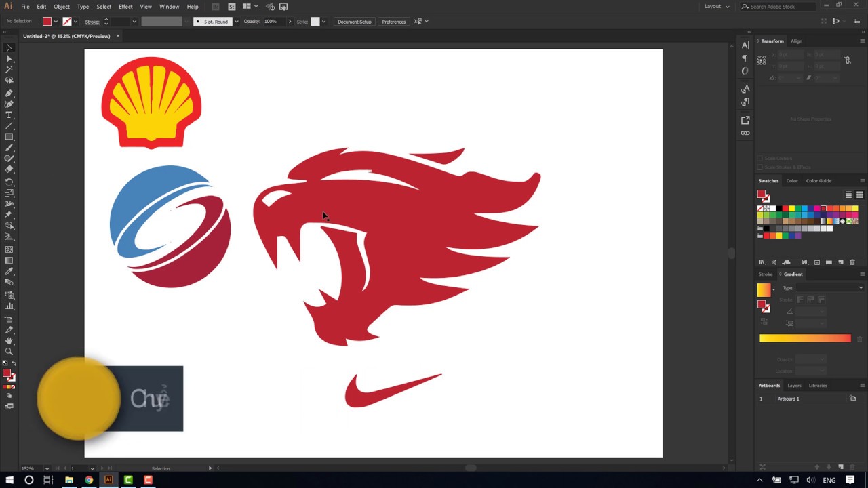868x488 pixels.
Task: Activate the Hand tool
Action: (9, 341)
